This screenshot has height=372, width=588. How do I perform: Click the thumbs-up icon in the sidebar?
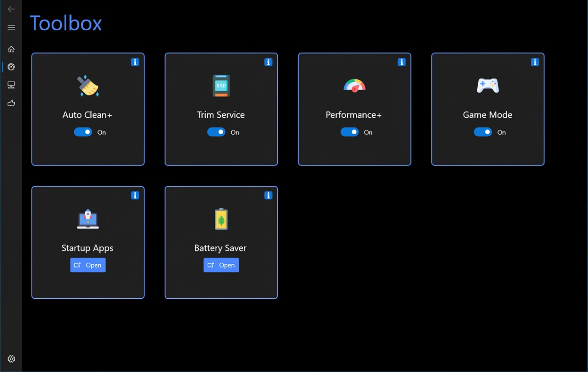11,103
